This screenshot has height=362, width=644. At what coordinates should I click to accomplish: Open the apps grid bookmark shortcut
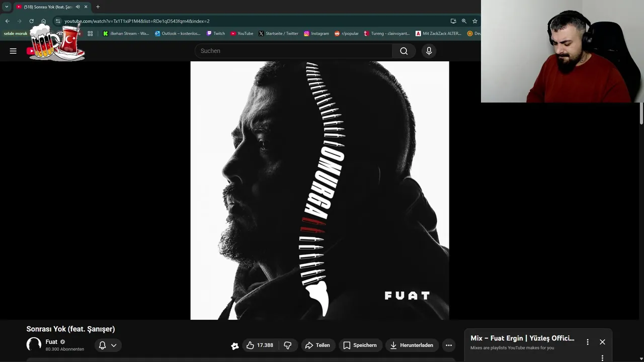pos(90,34)
